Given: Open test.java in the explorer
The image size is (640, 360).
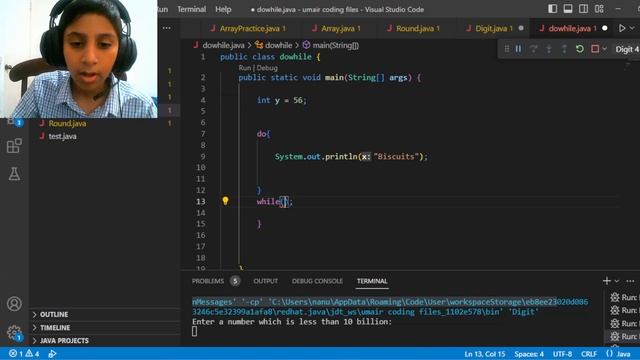Looking at the screenshot, I should tap(62, 136).
